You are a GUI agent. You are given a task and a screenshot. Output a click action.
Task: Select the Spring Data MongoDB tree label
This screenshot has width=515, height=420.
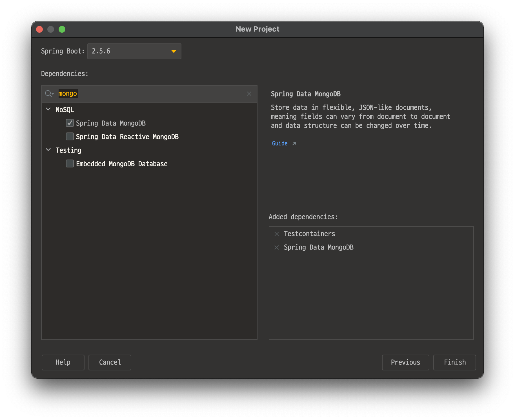pyautogui.click(x=111, y=123)
